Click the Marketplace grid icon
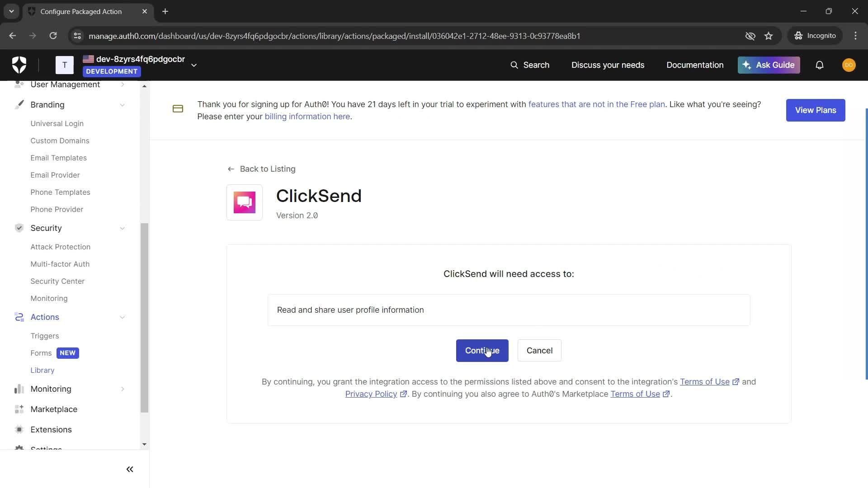Screen dimensions: 868x488 coord(19,409)
